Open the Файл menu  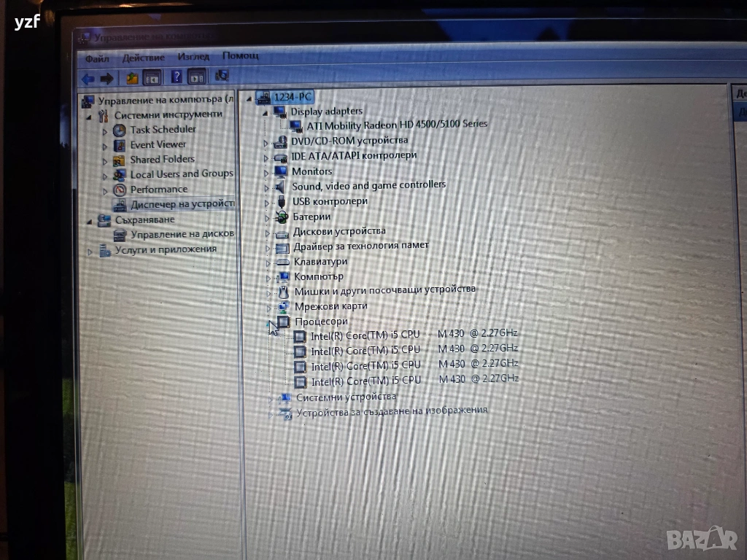pyautogui.click(x=97, y=58)
